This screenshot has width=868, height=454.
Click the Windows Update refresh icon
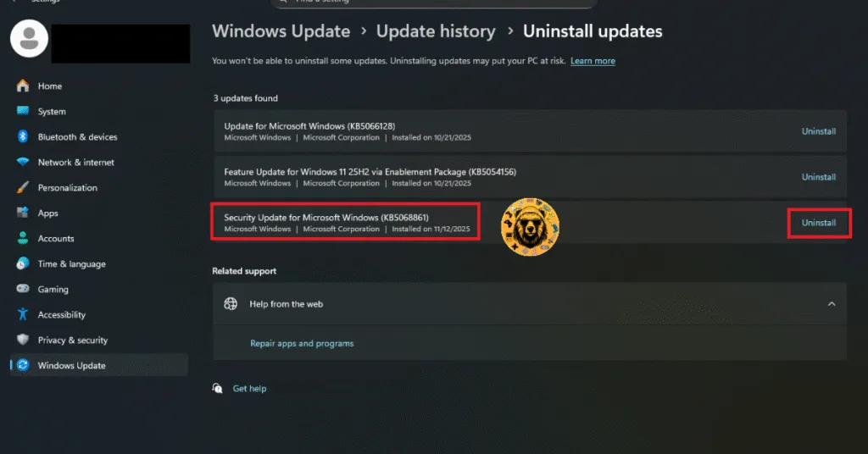tap(23, 365)
